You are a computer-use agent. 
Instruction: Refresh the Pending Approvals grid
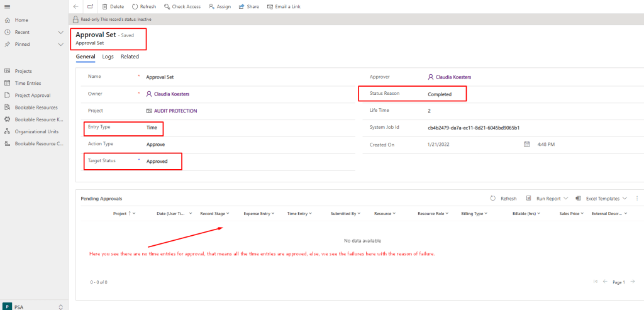coord(504,198)
